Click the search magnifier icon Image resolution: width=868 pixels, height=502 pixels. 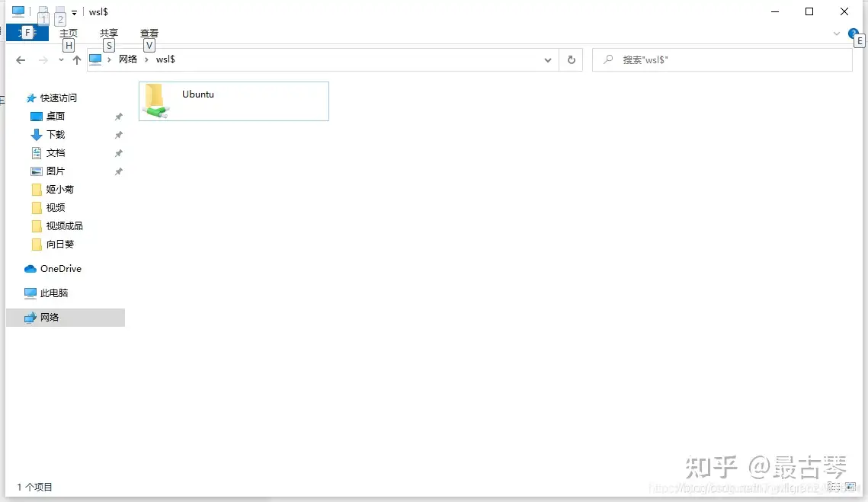coord(608,59)
